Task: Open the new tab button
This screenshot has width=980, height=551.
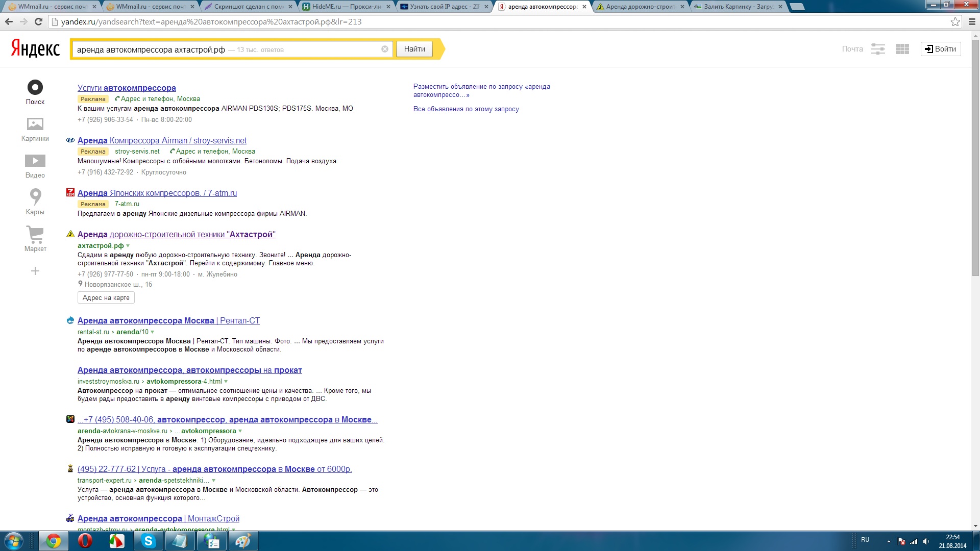Action: (x=796, y=7)
